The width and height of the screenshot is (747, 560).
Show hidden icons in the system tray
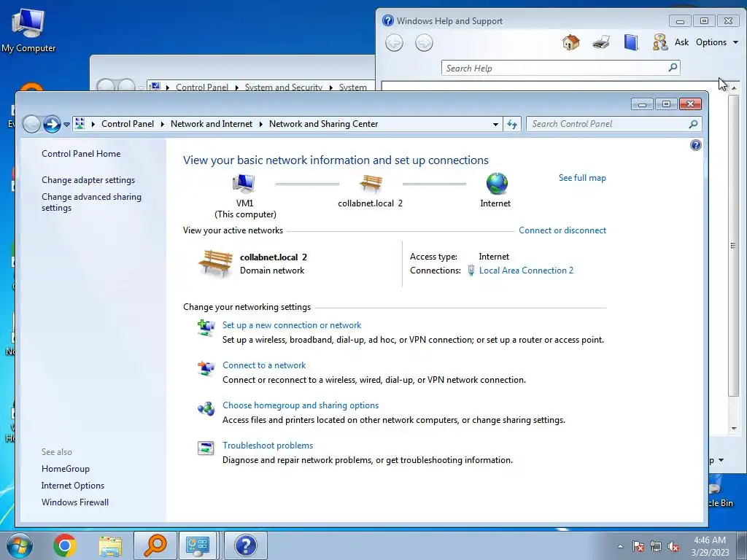pyautogui.click(x=620, y=546)
